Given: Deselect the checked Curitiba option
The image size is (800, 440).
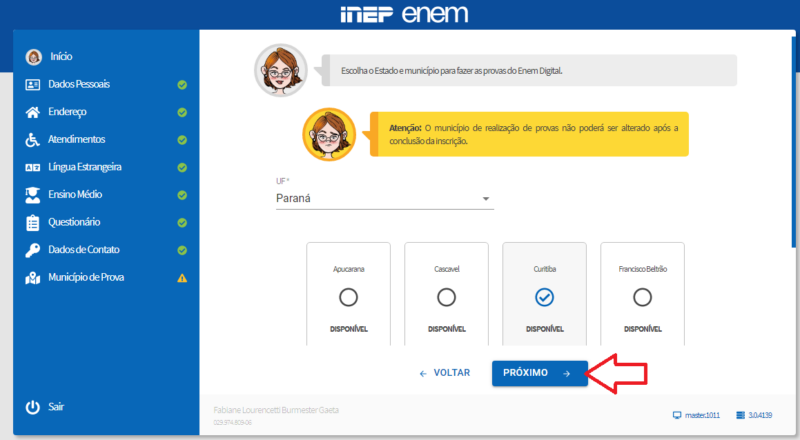Looking at the screenshot, I should [544, 297].
